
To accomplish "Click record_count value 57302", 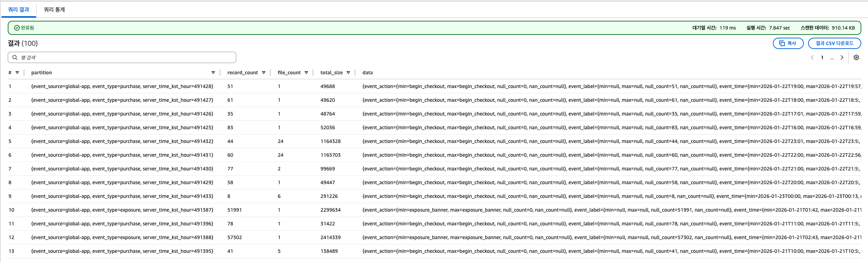I will [234, 237].
